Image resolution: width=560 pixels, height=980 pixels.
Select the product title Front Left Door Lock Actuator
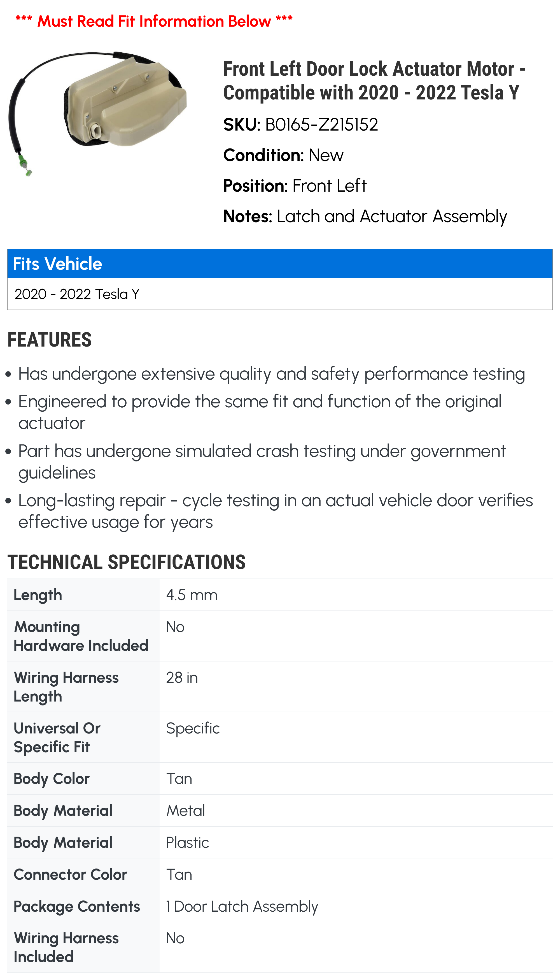[374, 81]
